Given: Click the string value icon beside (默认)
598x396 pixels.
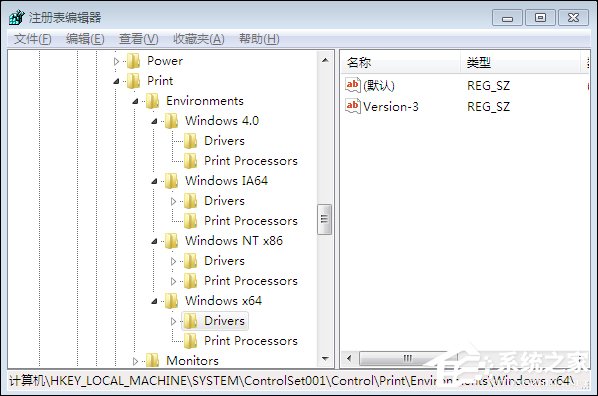Looking at the screenshot, I should click(352, 85).
